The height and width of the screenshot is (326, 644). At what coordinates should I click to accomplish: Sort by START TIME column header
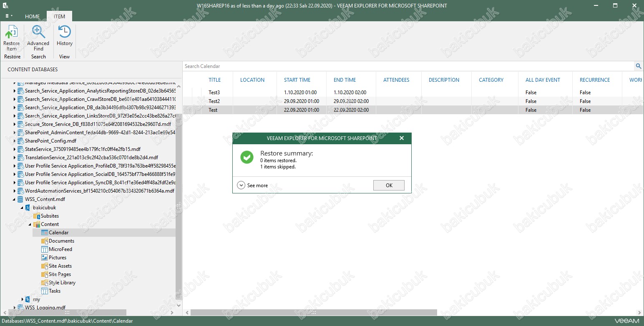tap(297, 80)
